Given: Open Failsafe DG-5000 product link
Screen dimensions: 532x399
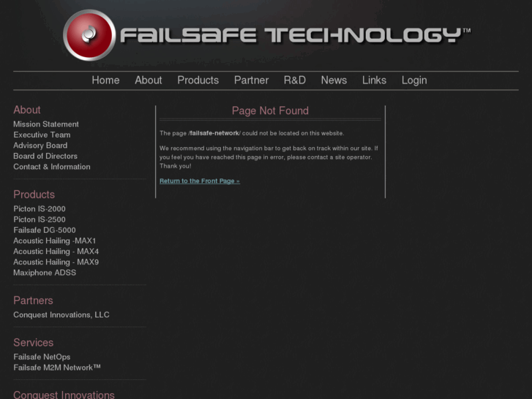Looking at the screenshot, I should pos(45,230).
